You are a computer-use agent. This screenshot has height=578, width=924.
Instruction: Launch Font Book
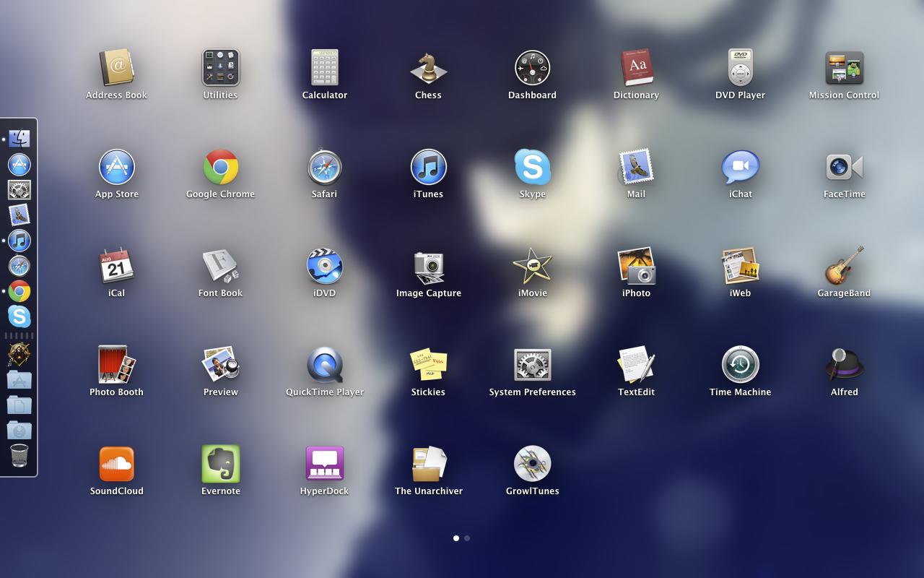click(220, 266)
